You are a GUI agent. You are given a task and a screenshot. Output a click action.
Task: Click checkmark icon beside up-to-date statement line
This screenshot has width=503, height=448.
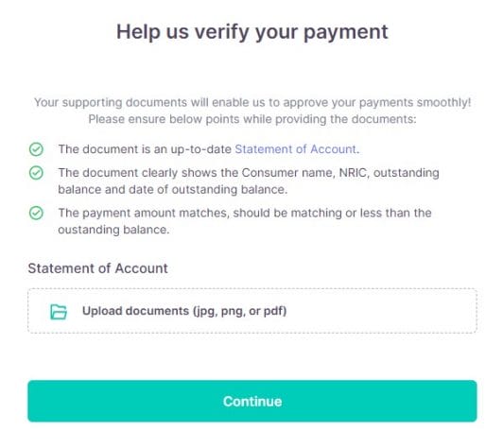coord(36,149)
